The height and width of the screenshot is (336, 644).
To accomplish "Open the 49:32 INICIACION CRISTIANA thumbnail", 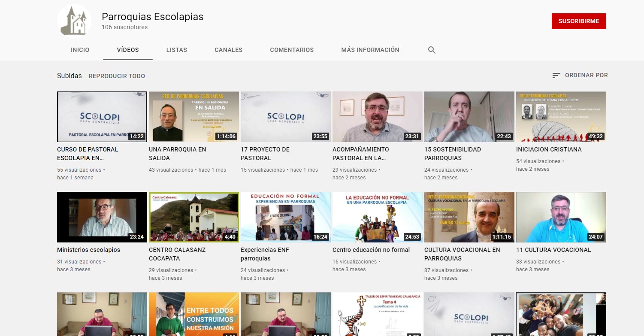I will [x=561, y=117].
